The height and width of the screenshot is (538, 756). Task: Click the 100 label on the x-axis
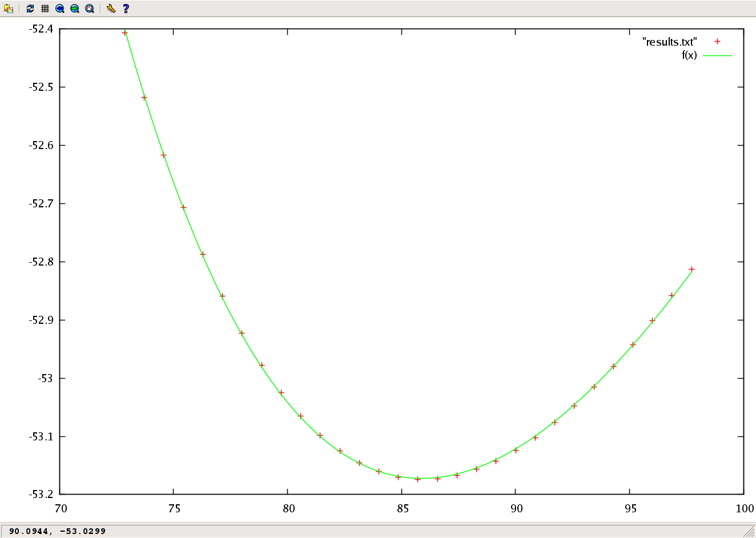(744, 509)
